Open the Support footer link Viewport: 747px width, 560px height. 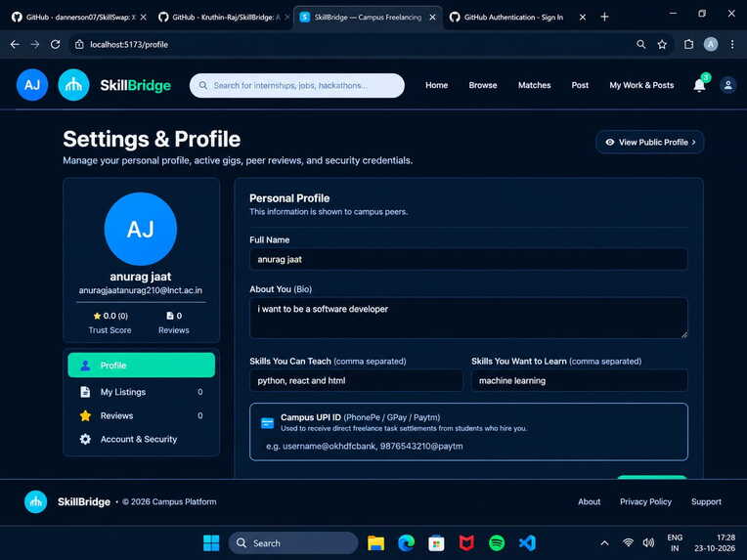[x=706, y=502]
